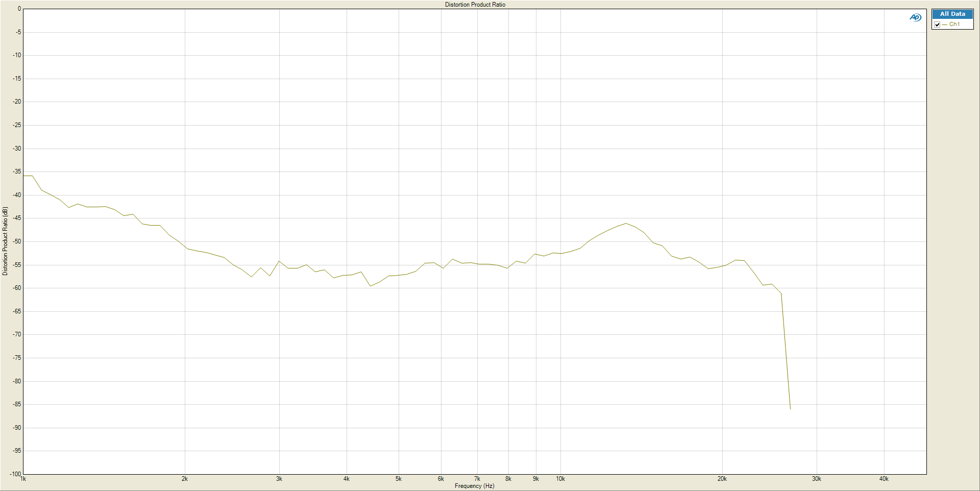
Task: Click the Audio Precision logo icon
Action: tap(915, 17)
